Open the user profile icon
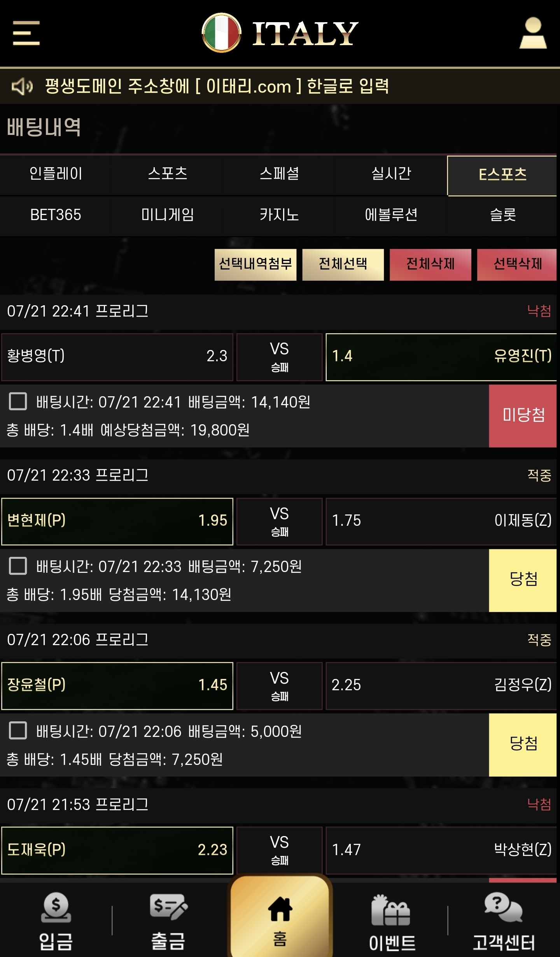 (533, 33)
